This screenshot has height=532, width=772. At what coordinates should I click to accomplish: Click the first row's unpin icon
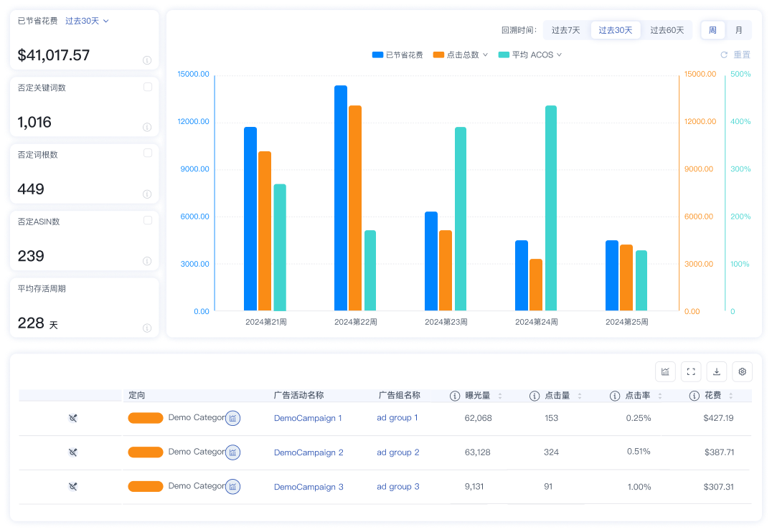point(72,418)
